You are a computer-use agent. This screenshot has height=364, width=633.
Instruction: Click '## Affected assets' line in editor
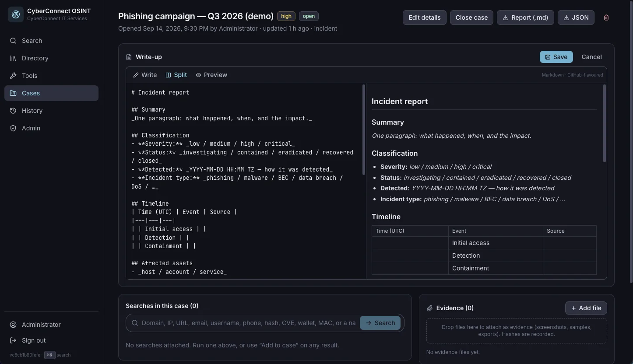click(x=162, y=263)
